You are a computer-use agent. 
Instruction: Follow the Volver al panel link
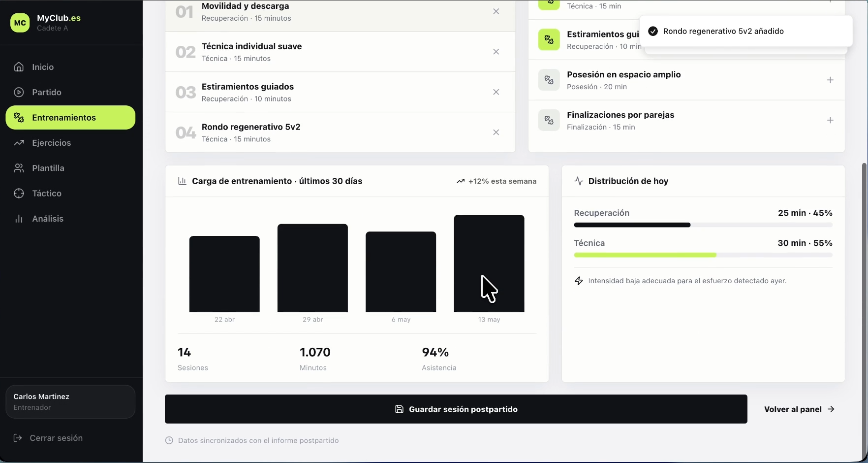click(800, 409)
